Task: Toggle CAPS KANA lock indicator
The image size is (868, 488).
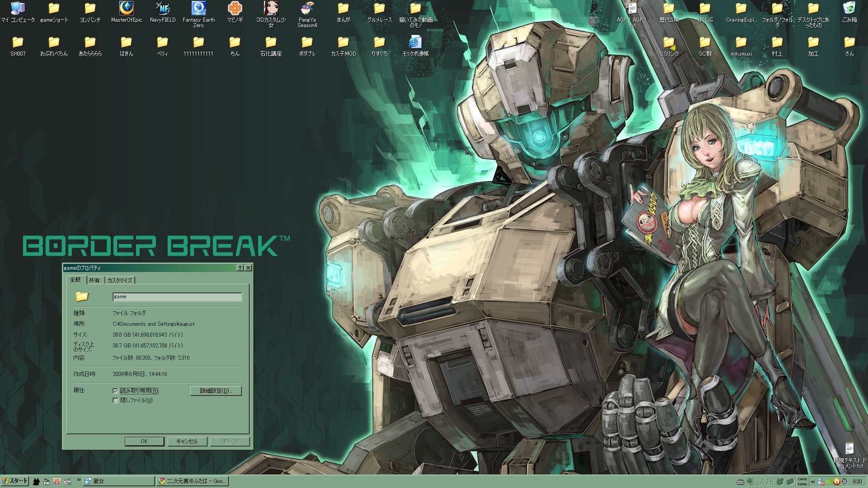Action: (802, 482)
